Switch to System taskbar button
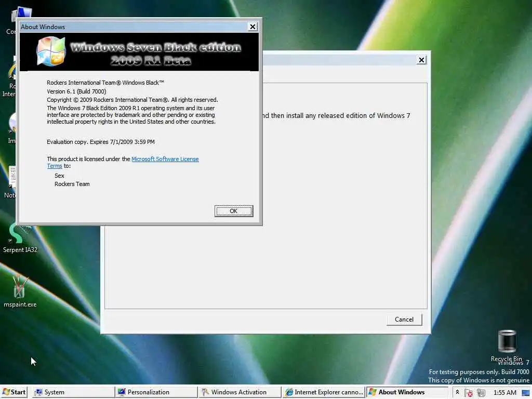532x399 pixels. [73, 392]
